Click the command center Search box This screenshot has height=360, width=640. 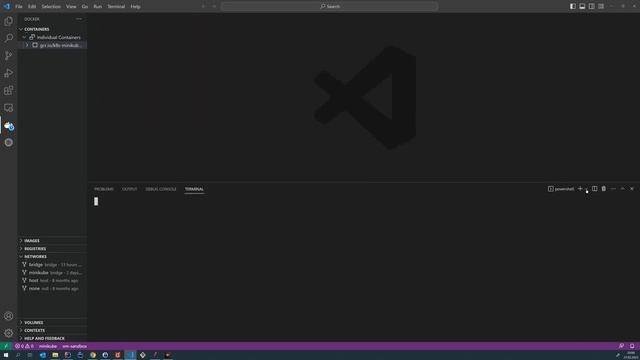tap(330, 6)
